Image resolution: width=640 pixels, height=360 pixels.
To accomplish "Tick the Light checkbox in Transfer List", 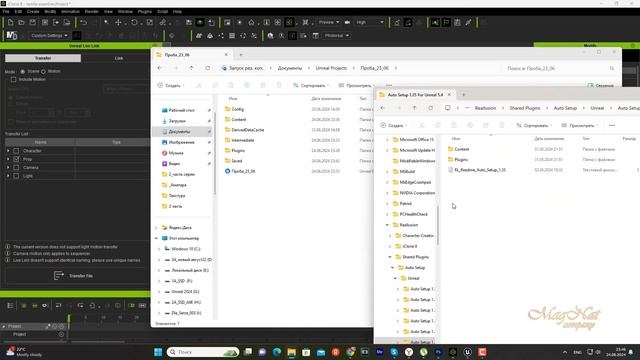I will (16, 176).
